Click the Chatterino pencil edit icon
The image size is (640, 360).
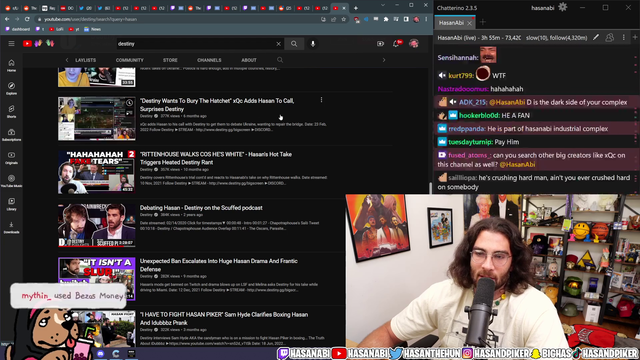[x=596, y=38]
